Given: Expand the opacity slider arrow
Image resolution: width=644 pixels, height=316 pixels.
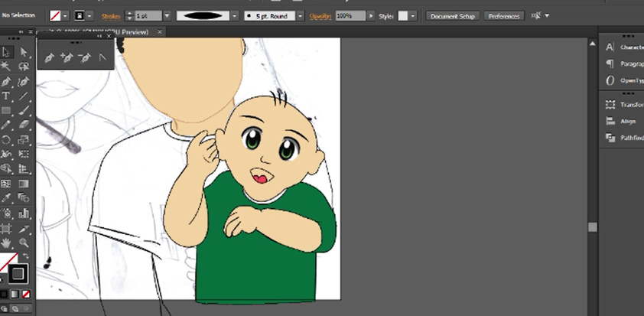Looking at the screenshot, I should pos(371,16).
